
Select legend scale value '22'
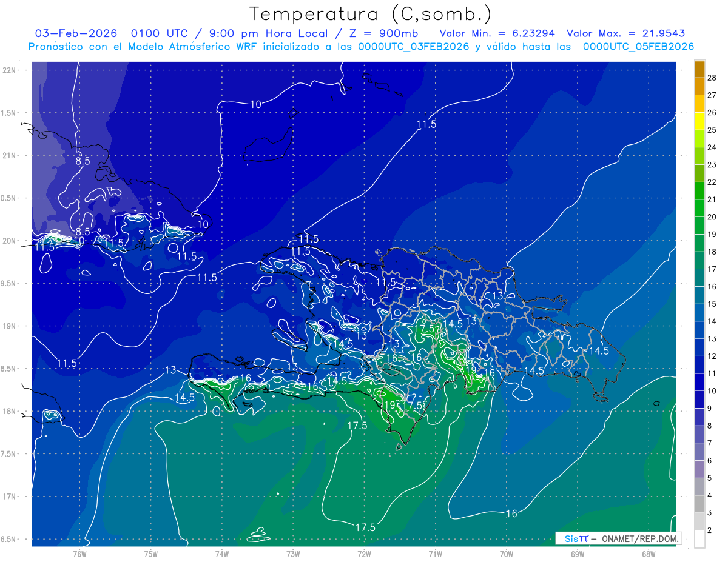(712, 182)
